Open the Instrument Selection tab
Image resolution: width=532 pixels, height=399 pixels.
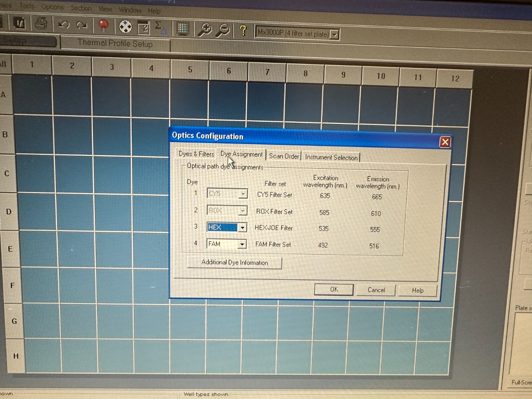[x=331, y=157]
